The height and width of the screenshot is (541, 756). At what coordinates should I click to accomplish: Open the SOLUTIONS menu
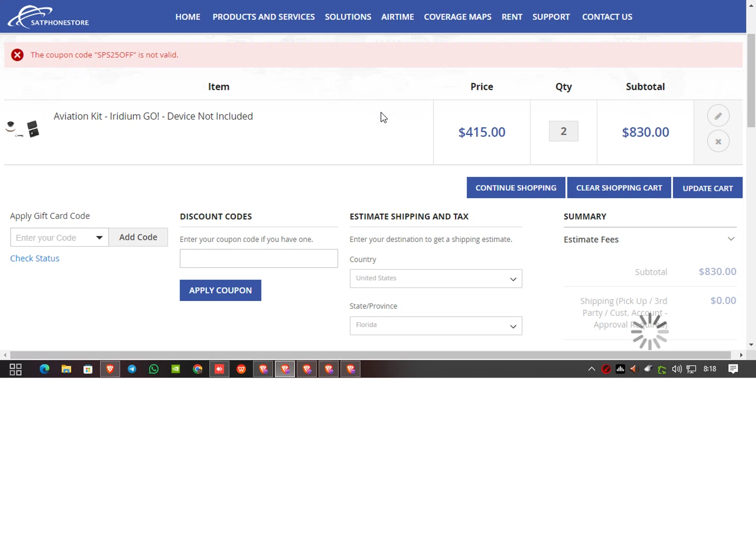(x=348, y=17)
